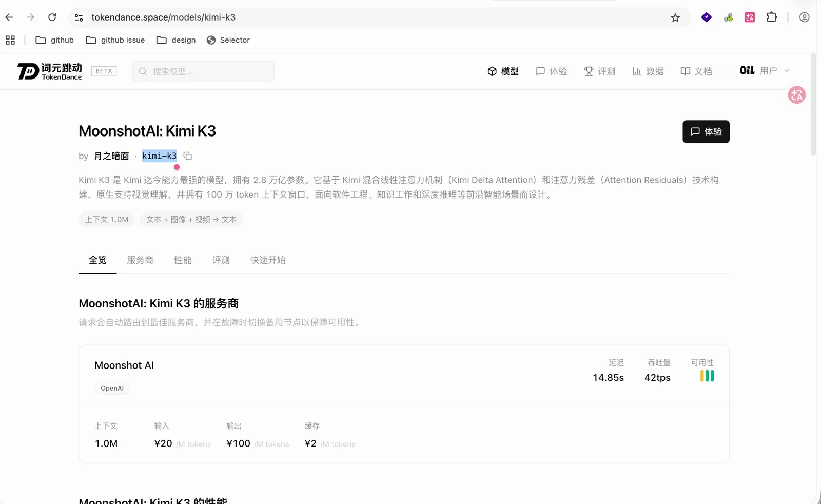The width and height of the screenshot is (821, 504).
Task: Open the apps grid in bookmarks bar
Action: (10, 40)
